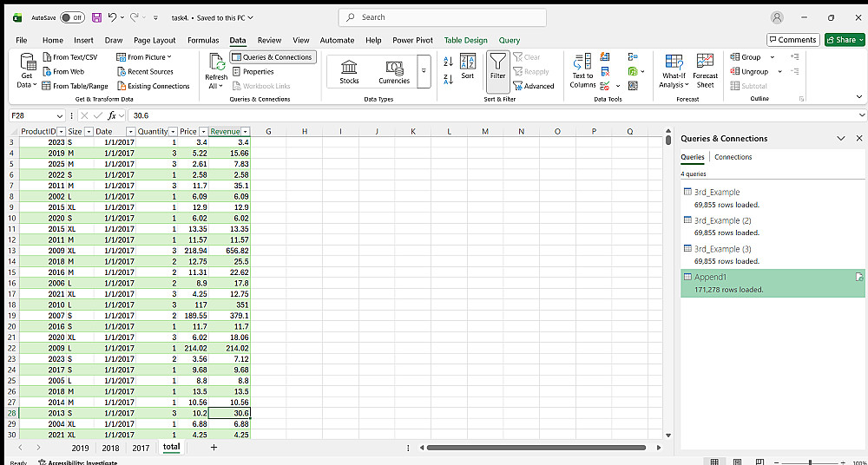Open Get Data menu button
Image resolution: width=868 pixels, height=465 pixels.
27,70
